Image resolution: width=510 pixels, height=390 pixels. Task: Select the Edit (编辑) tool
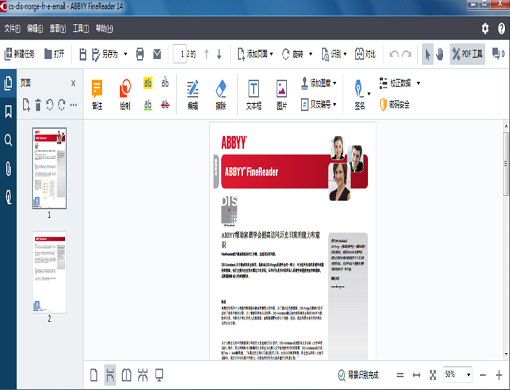coord(193,95)
